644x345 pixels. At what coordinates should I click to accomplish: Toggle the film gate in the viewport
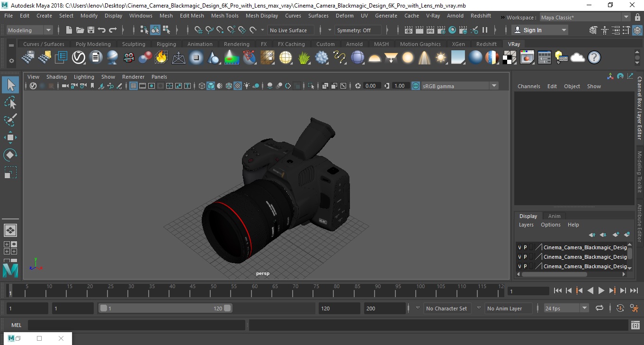click(143, 86)
